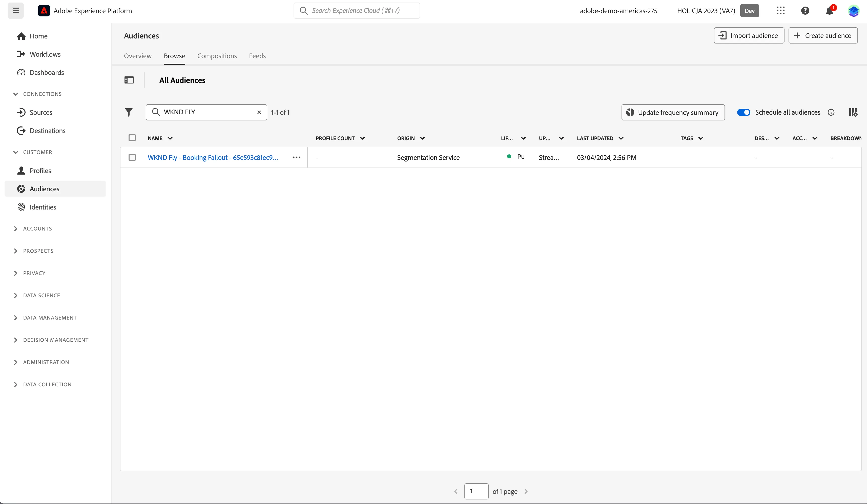Switch to the Overview tab

[x=138, y=56]
